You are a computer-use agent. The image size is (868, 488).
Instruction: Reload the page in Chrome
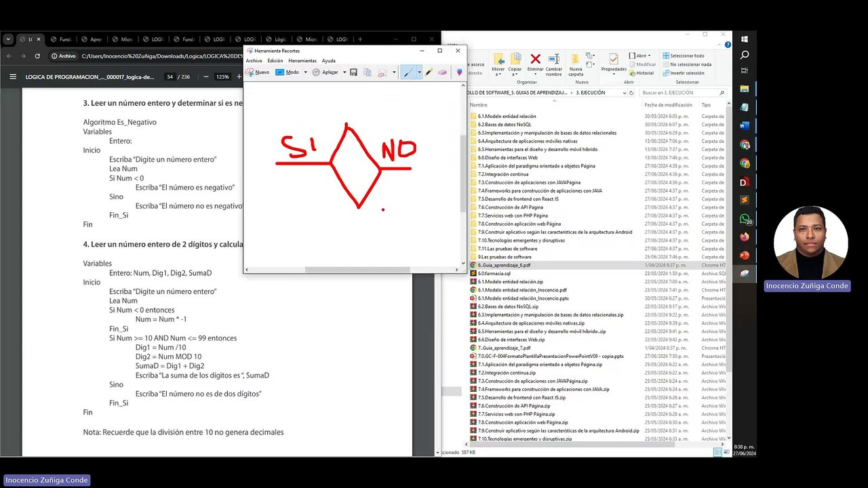coord(37,56)
